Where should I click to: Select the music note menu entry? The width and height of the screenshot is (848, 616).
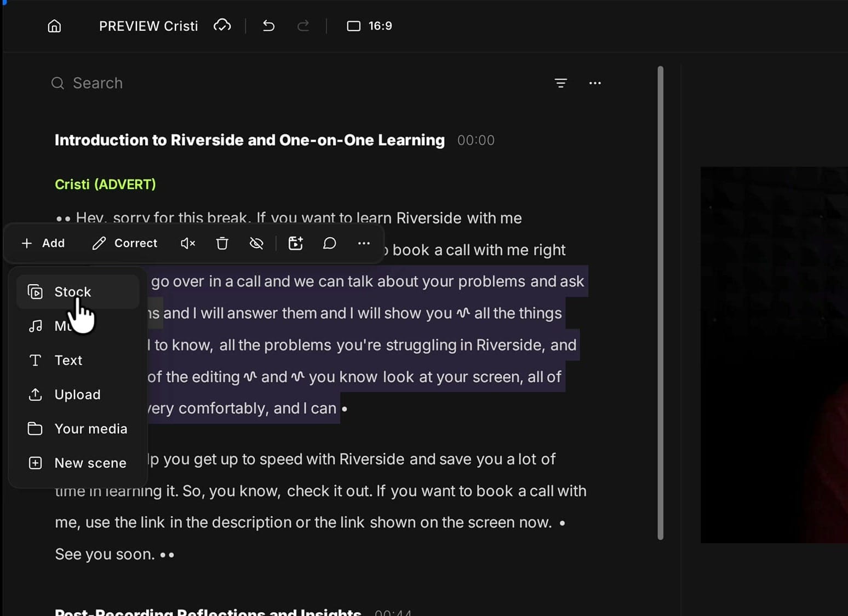[x=78, y=326]
